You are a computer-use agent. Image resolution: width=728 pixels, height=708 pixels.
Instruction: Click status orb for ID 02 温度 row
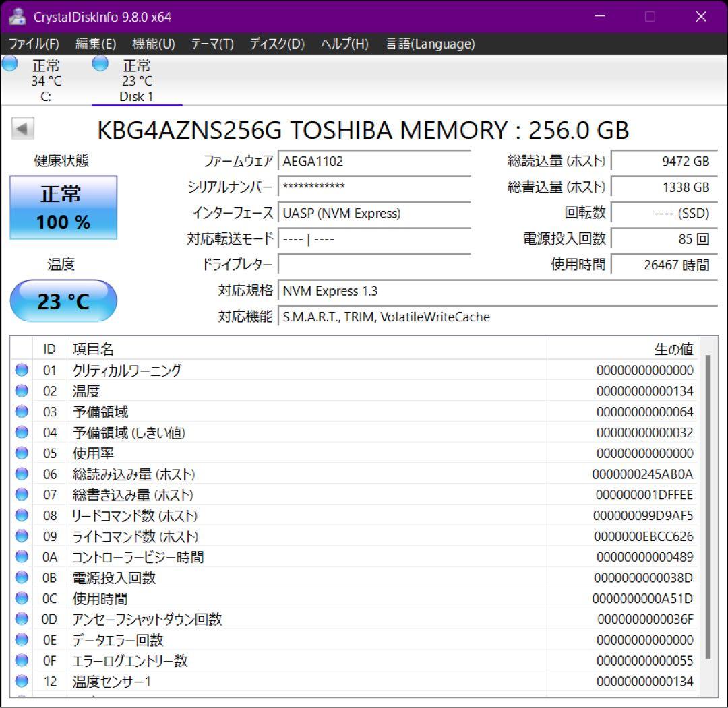point(22,391)
